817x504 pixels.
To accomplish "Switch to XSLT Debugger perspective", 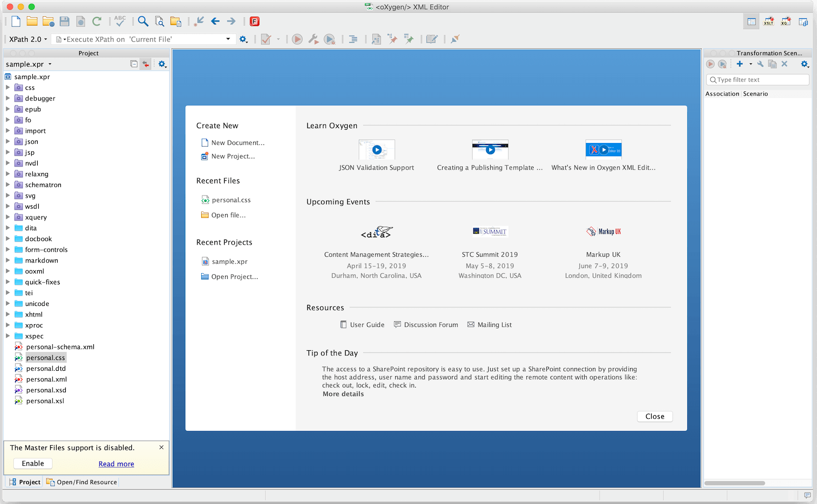I will (768, 21).
